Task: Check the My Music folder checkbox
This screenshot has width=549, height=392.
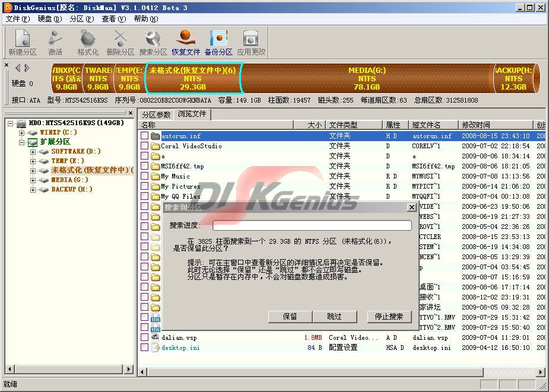Action: coord(144,176)
